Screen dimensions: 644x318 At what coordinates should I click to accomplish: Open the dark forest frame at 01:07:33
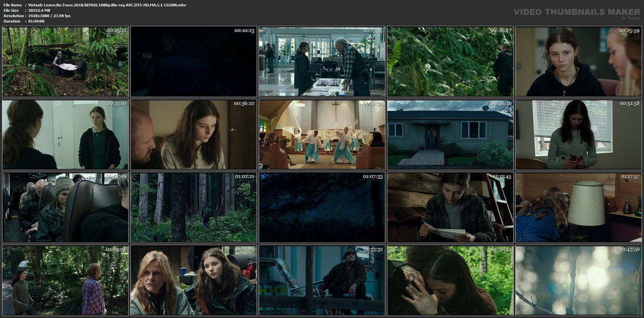click(322, 207)
